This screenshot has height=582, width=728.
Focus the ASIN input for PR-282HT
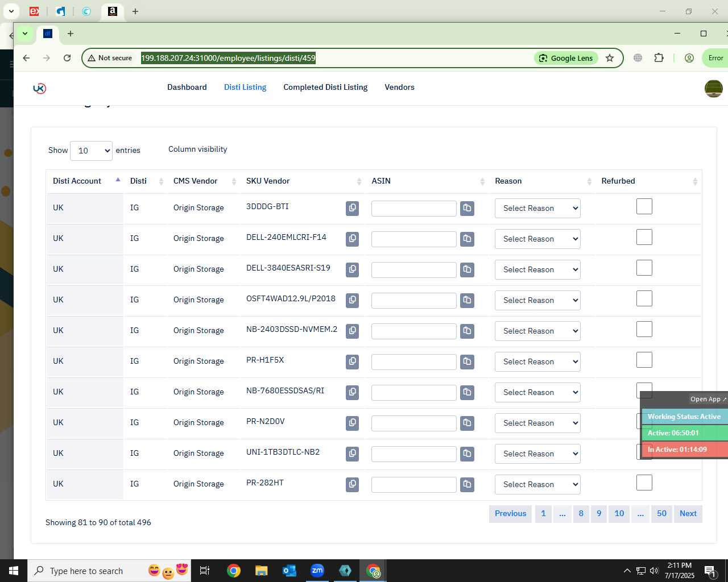click(414, 485)
